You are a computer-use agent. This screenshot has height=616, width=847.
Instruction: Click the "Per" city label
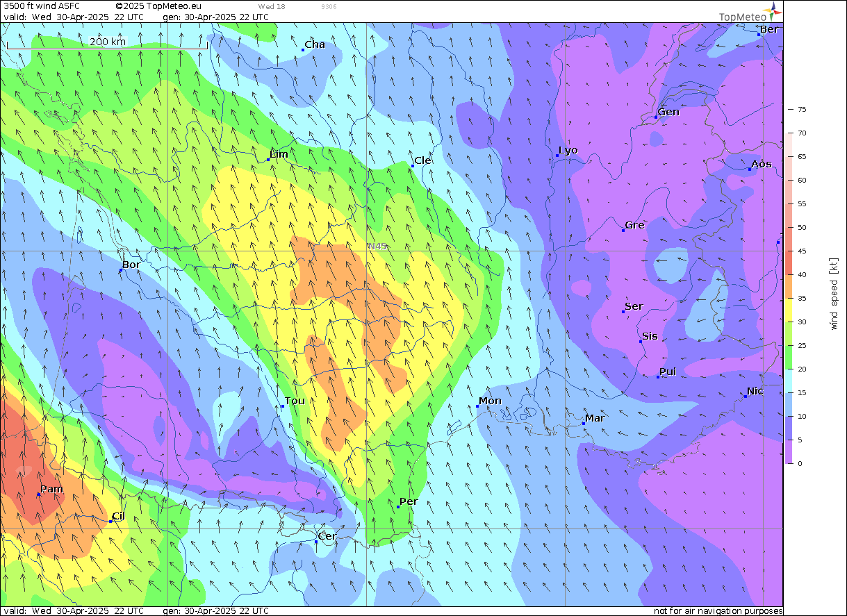[409, 501]
